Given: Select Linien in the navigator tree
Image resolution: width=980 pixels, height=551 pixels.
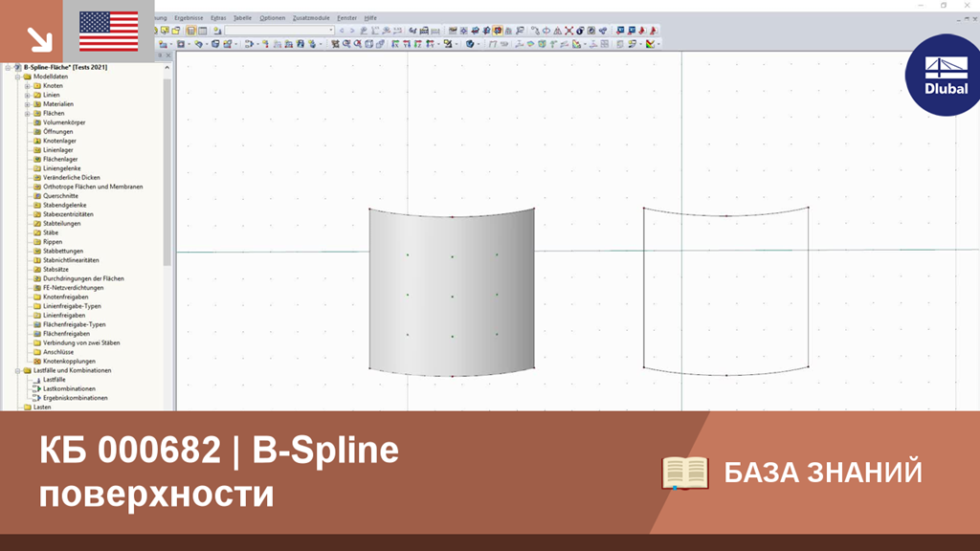Looking at the screenshot, I should coord(52,95).
